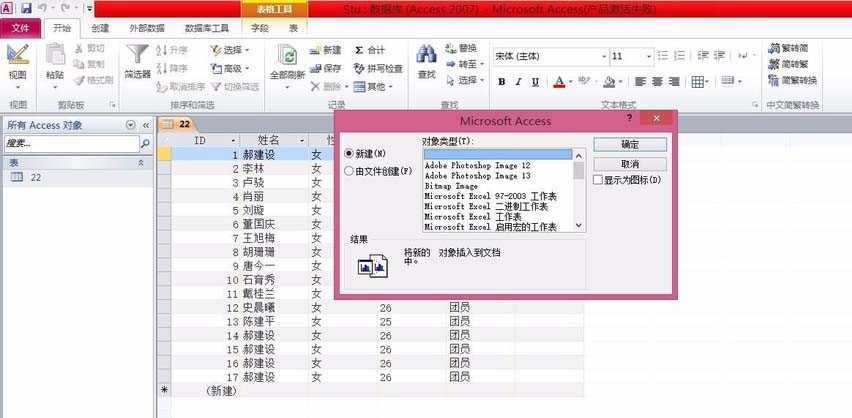
Task: Open the 外部数据 ribbon tab
Action: click(x=146, y=28)
